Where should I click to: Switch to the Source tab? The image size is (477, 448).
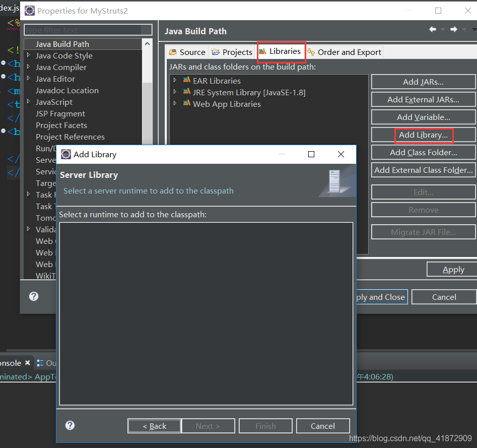click(x=187, y=52)
